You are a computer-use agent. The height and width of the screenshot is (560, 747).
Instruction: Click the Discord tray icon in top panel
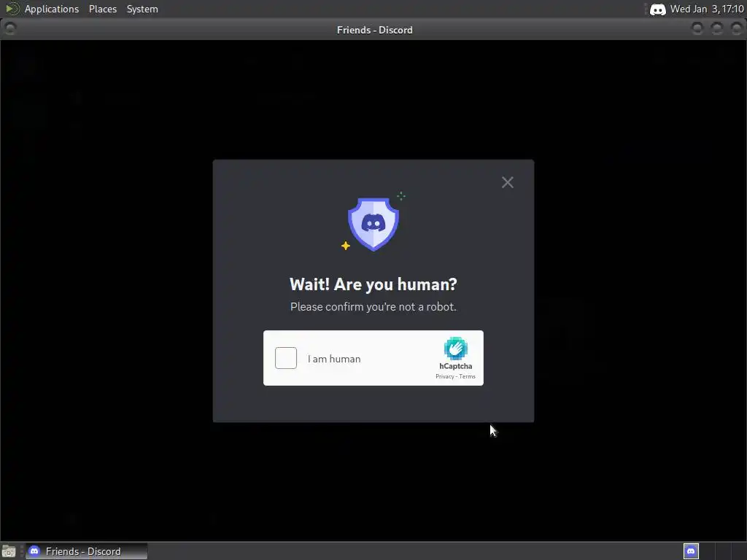coord(657,9)
